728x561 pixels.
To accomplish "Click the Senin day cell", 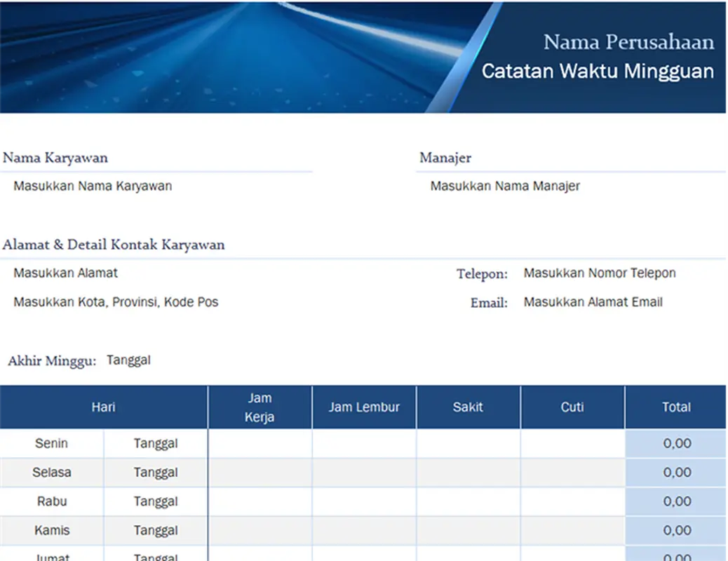I will tap(51, 443).
